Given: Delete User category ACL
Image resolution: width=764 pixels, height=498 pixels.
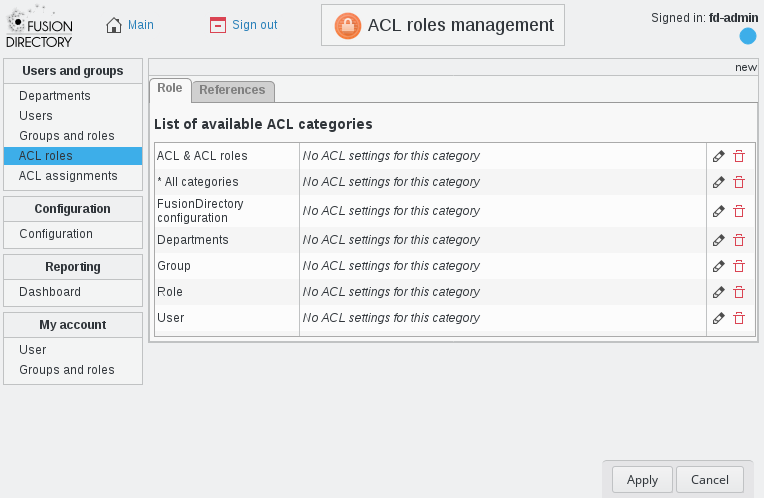Looking at the screenshot, I should [739, 318].
